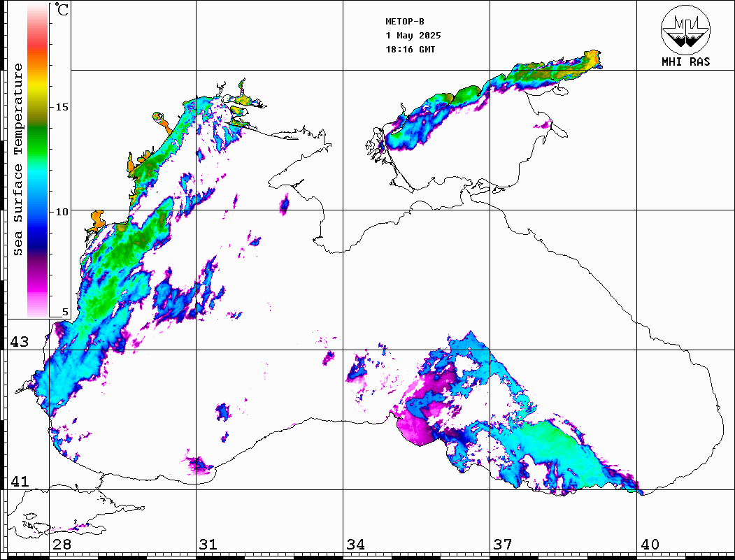Click longitude label '40'
735x560 pixels.
coord(650,544)
